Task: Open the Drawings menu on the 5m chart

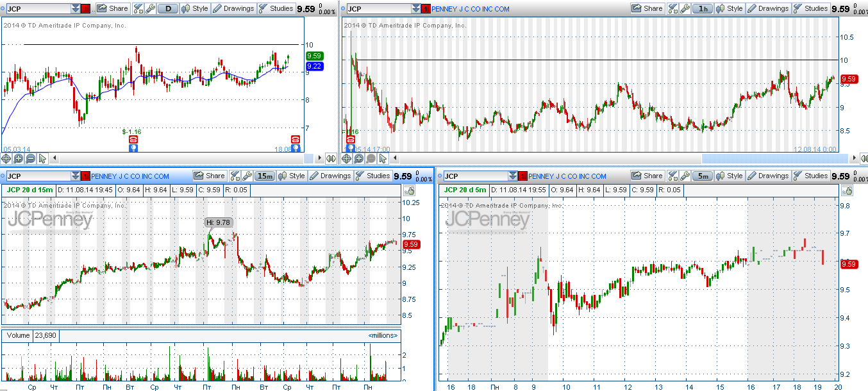Action: pyautogui.click(x=768, y=176)
